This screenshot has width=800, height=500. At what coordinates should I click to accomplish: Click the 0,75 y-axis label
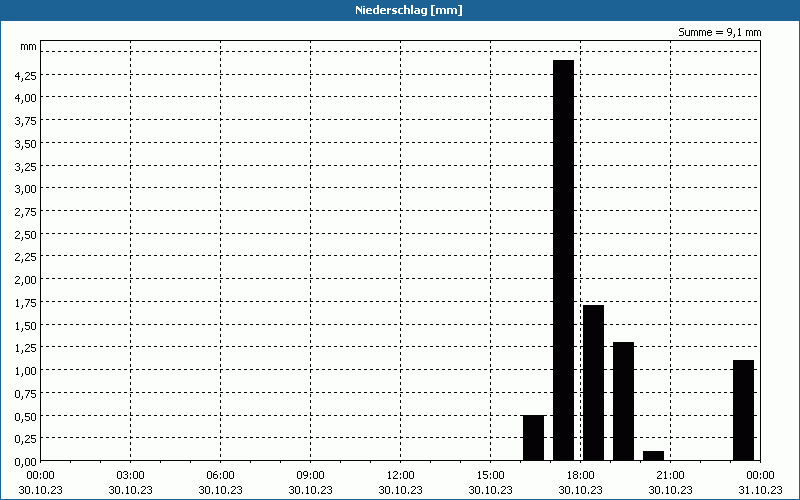click(26, 394)
